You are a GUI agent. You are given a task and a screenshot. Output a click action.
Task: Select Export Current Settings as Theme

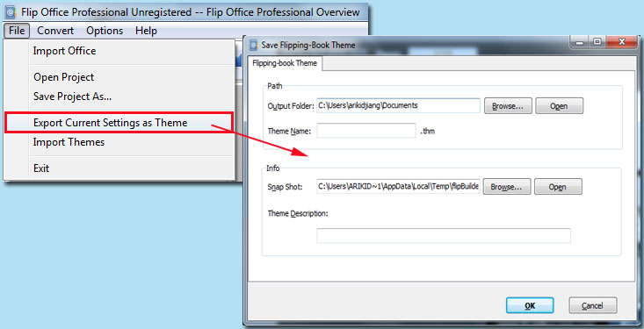click(x=119, y=122)
